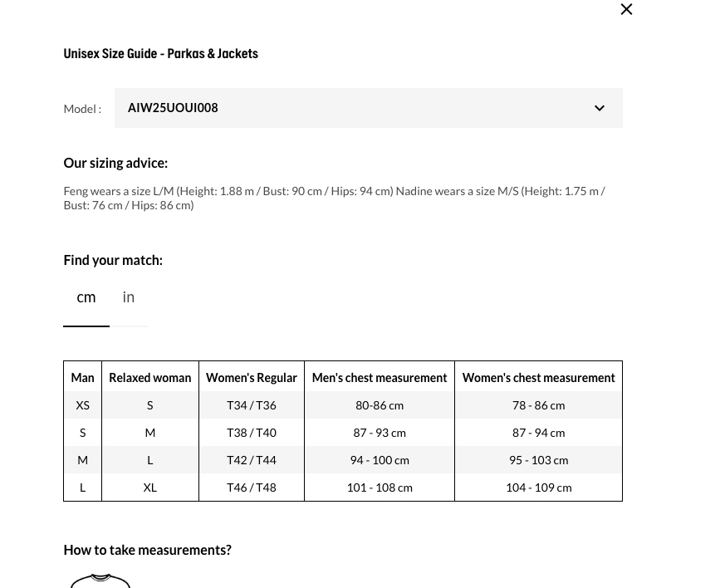
Task: Switch to the cm units tab
Action: click(86, 297)
